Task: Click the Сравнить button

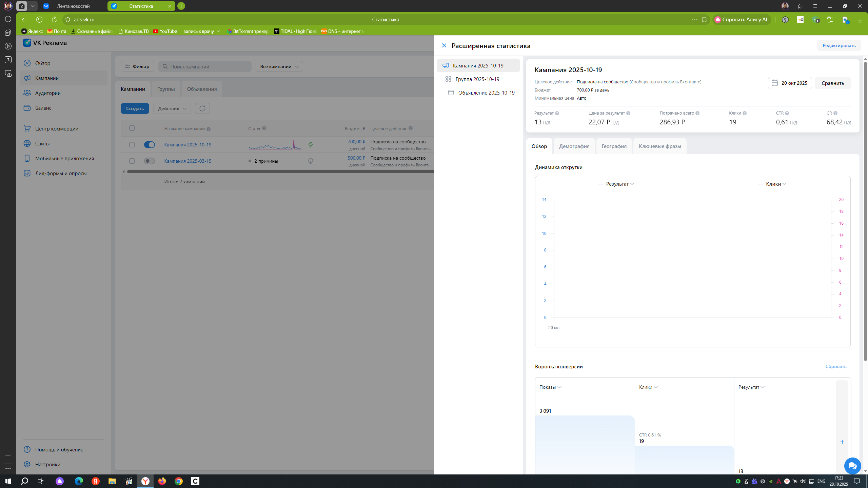Action: [x=833, y=83]
